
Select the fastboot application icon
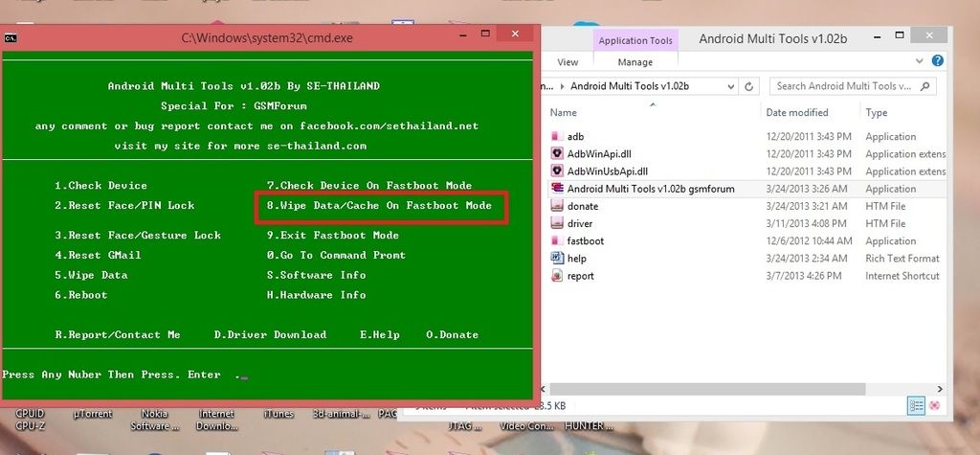(557, 240)
